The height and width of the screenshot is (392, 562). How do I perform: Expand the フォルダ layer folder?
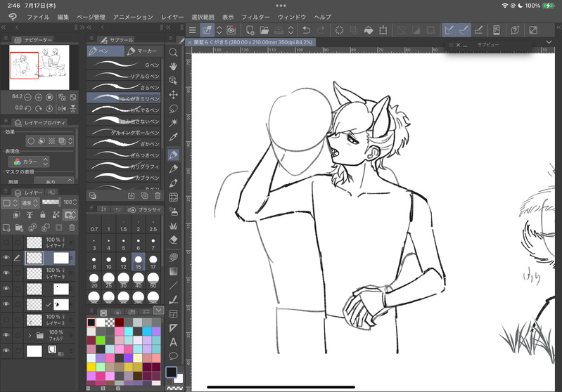coord(30,335)
